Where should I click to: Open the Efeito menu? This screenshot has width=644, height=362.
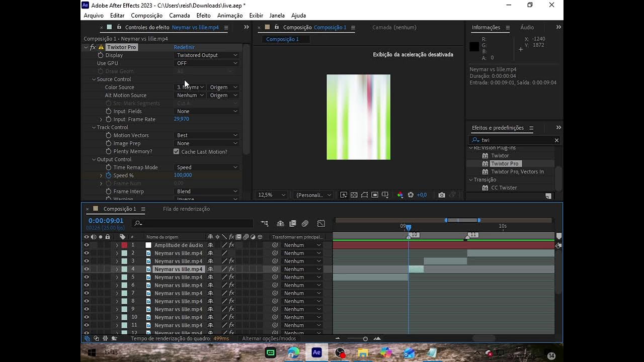click(x=203, y=16)
